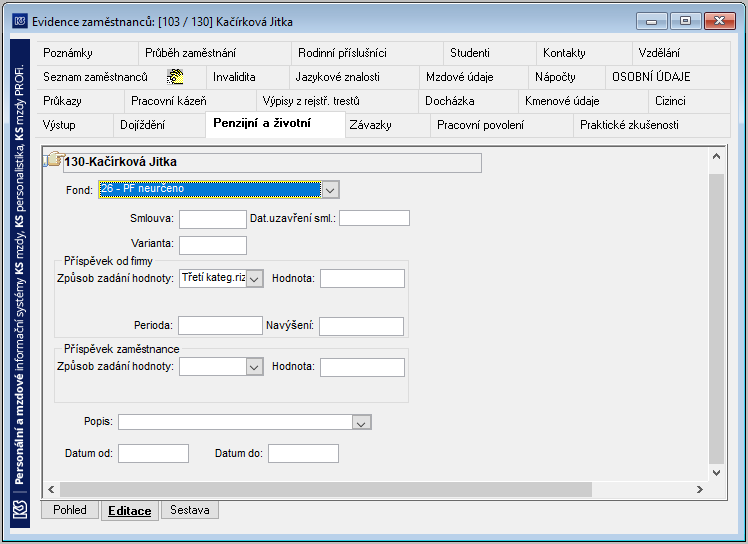Click the pointing hand icon by 130-Kačírková Jitka
The height and width of the screenshot is (544, 748).
tap(55, 159)
